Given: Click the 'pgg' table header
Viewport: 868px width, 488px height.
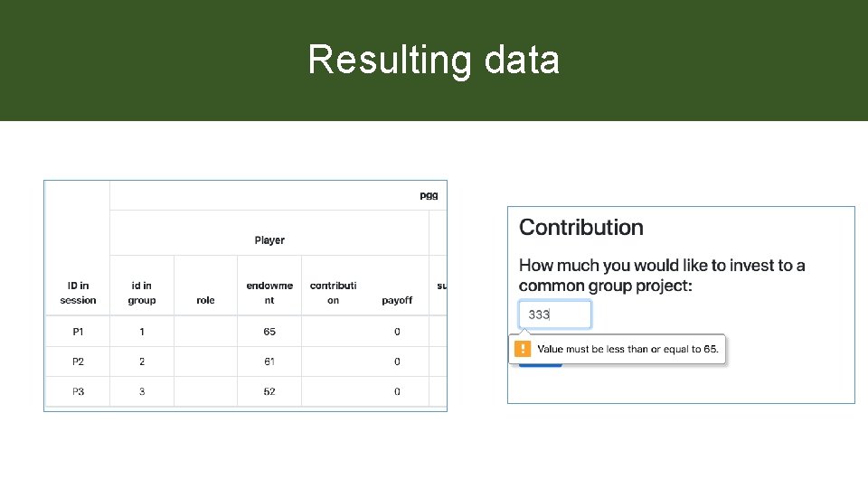Looking at the screenshot, I should 428,195.
